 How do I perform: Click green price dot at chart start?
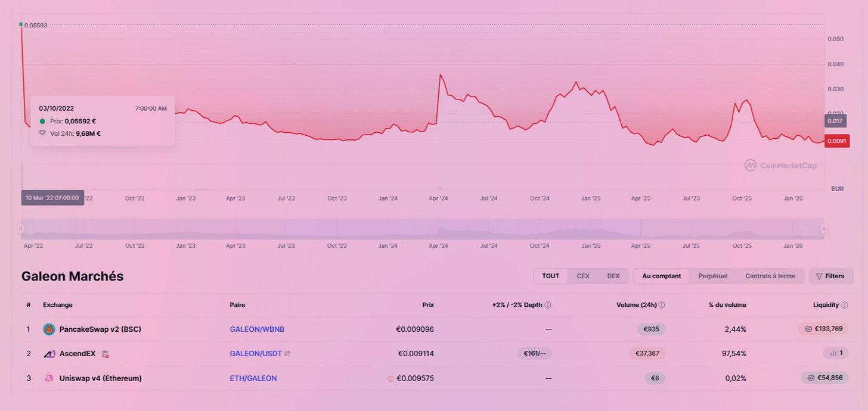coord(21,24)
